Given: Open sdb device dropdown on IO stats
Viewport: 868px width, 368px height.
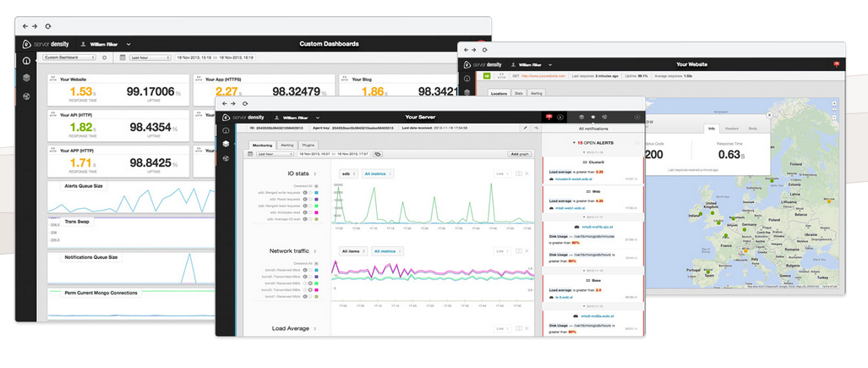Looking at the screenshot, I should click(349, 173).
